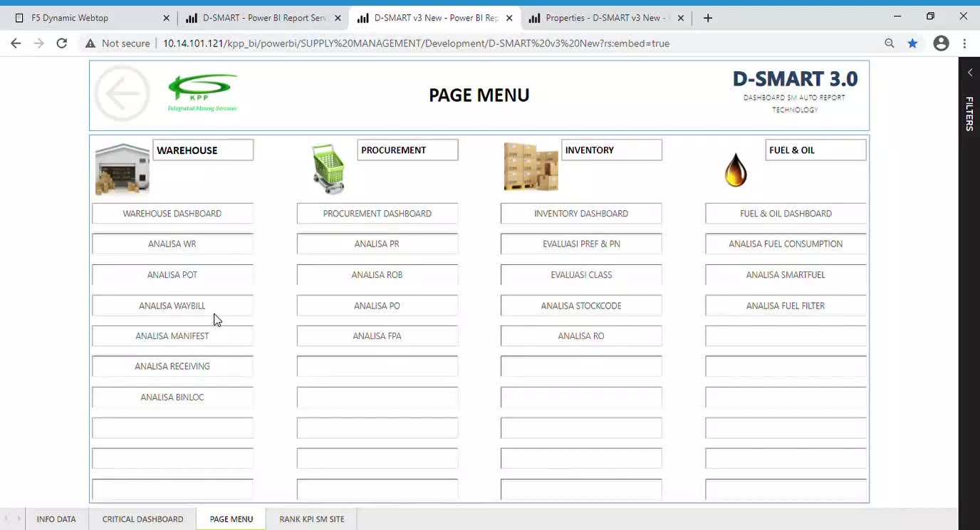Open ANALISA PR button
The width and height of the screenshot is (980, 530).
pos(377,244)
